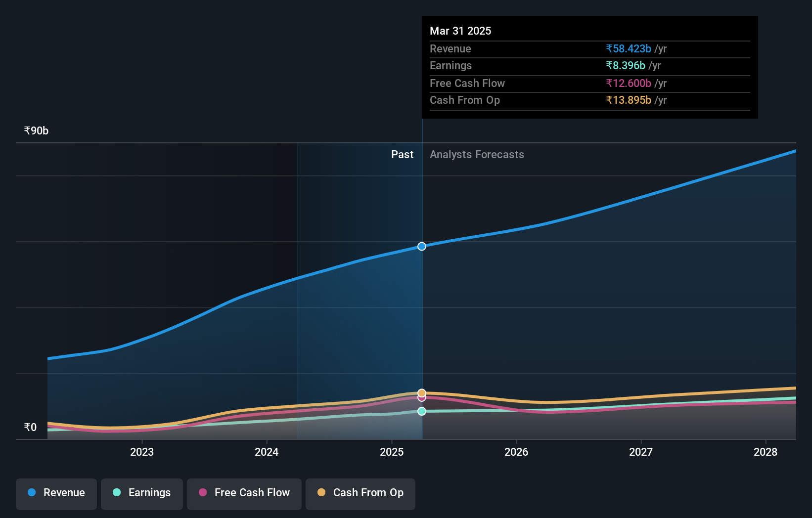
Task: Click the 2024 x-axis label
Action: [267, 452]
